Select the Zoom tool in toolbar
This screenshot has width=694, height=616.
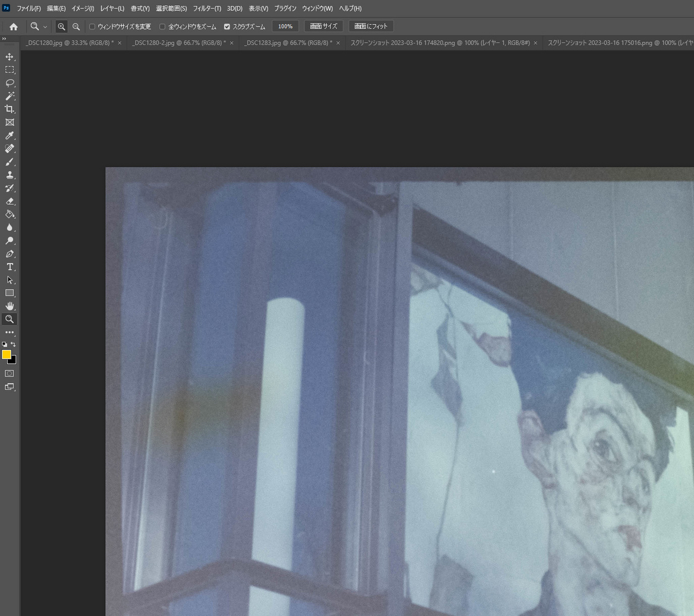10,319
